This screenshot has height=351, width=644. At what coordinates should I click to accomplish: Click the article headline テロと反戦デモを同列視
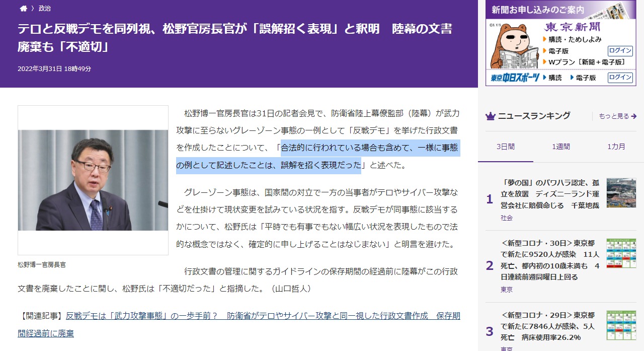[235, 38]
